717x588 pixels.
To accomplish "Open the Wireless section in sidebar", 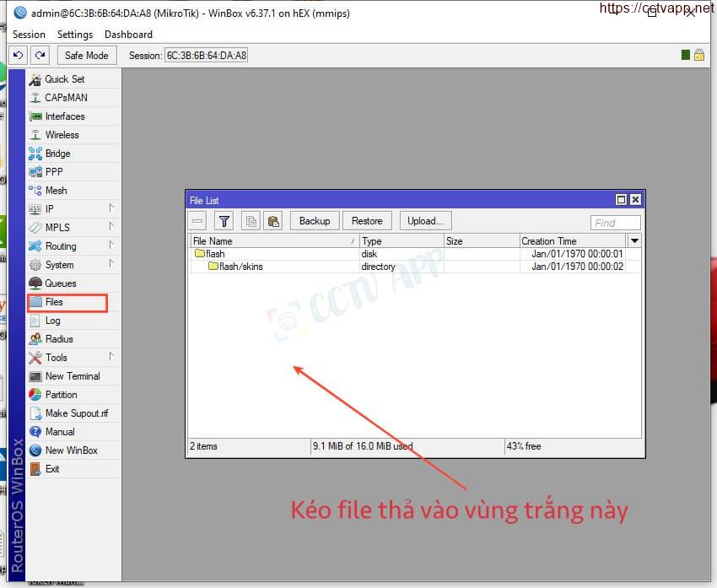I will pos(62,135).
